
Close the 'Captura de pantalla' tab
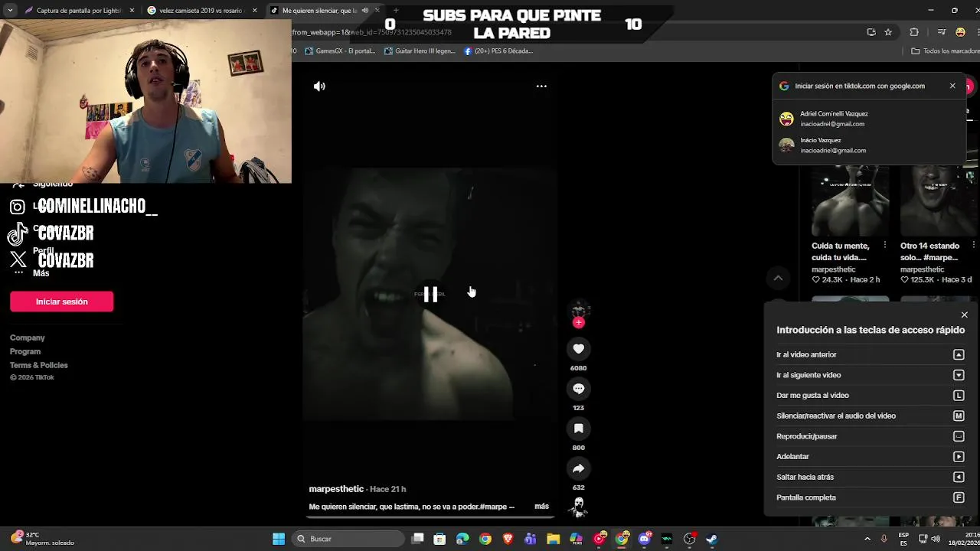[132, 11]
